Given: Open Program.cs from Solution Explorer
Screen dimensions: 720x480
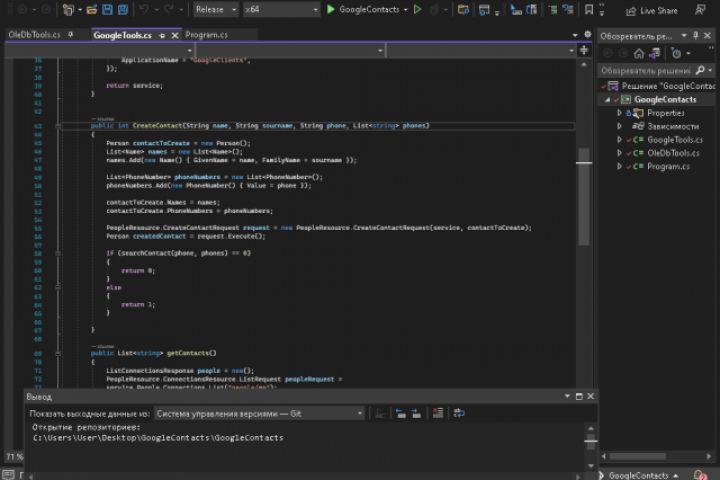Looking at the screenshot, I should pos(669,166).
